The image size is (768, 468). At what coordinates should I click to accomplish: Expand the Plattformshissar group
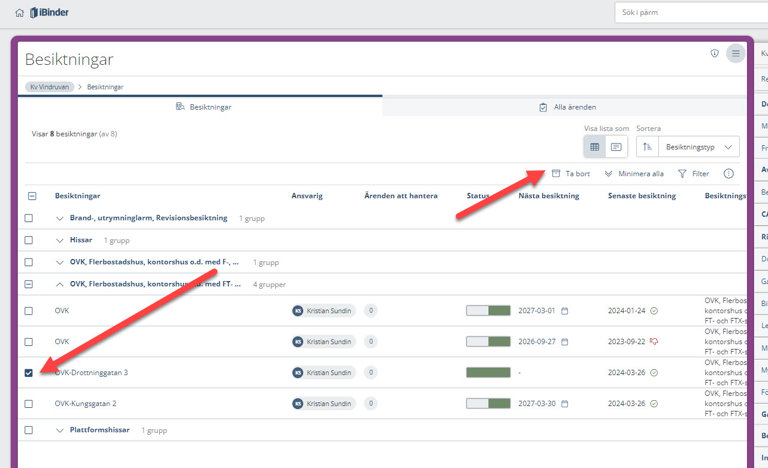tap(60, 430)
